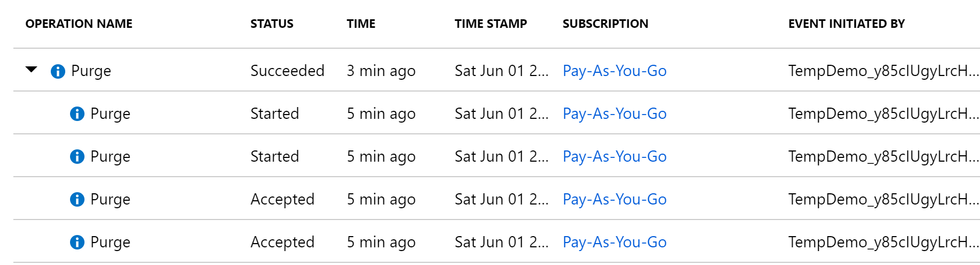Open Pay-As-You-Go link in first Started row
This screenshot has height=265, width=980.
(x=614, y=113)
